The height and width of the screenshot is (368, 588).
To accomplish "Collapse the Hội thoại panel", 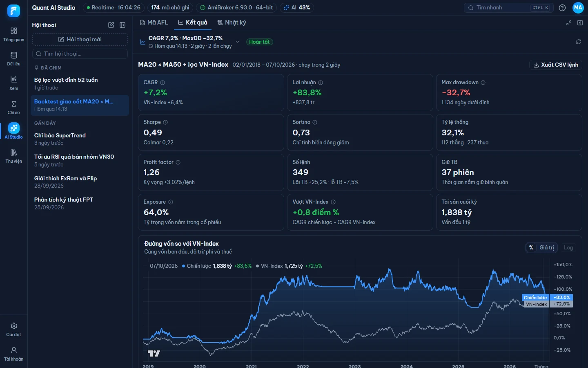I will pos(122,25).
